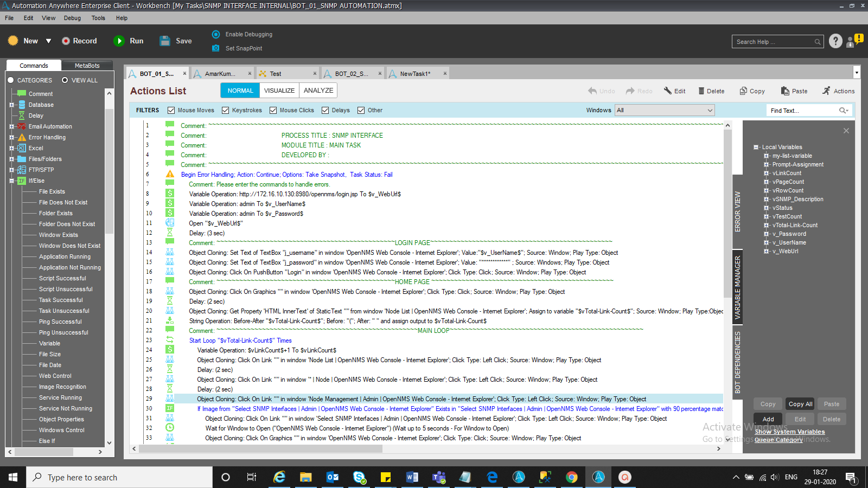Screen dimensions: 868x488
Task: Click the Set SnapPoint camera icon
Action: [x=216, y=48]
